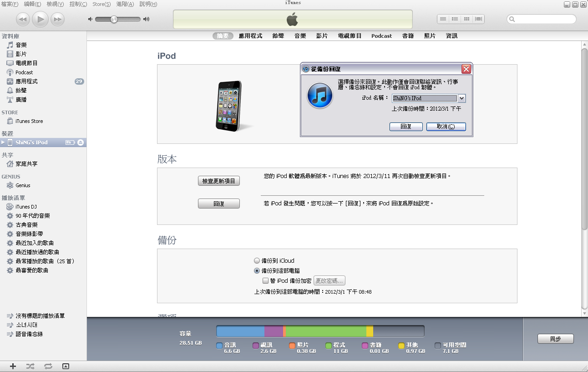588x372 pixels.
Task: Click 檢查更新項目 button
Action: [219, 181]
